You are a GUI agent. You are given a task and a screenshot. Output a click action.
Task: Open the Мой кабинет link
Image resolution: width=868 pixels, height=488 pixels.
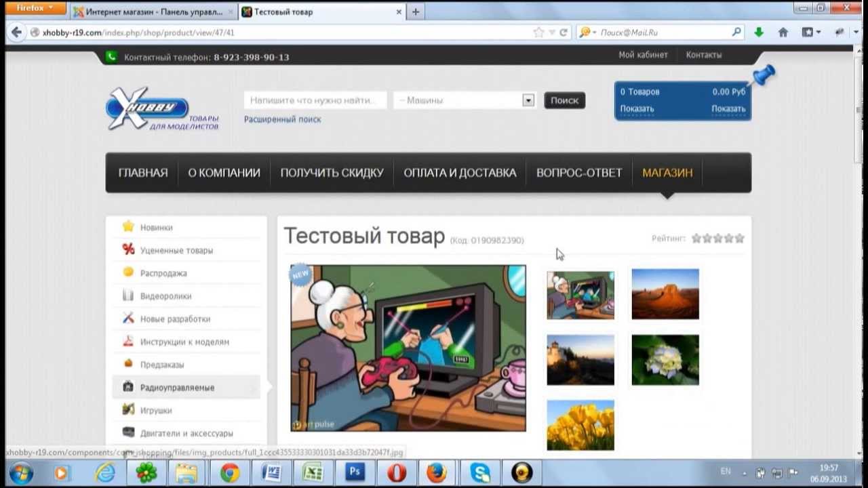tap(643, 55)
